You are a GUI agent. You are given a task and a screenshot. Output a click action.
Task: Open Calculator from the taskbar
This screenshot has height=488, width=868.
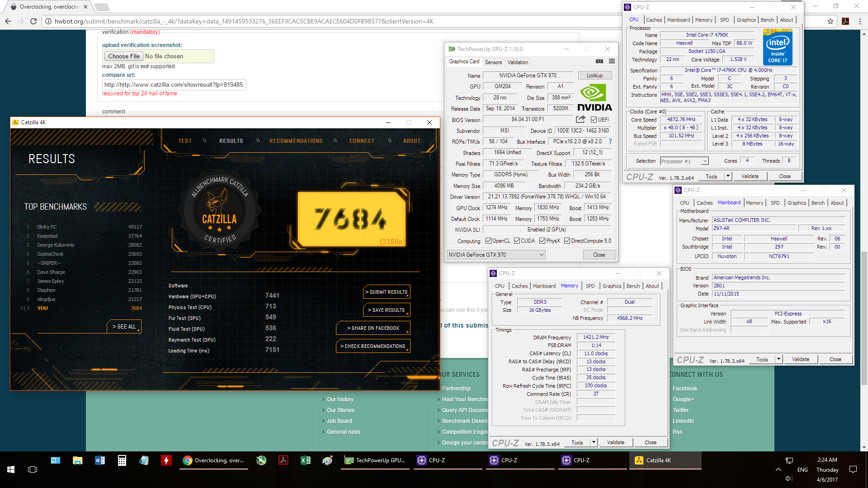click(122, 460)
